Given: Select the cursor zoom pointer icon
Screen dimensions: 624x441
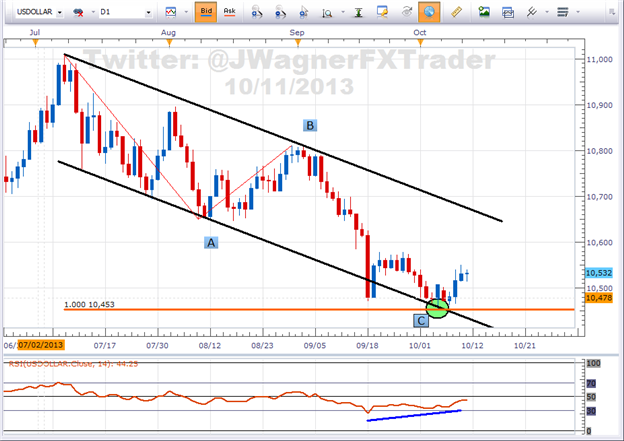Looking at the screenshot, I should click(304, 13).
